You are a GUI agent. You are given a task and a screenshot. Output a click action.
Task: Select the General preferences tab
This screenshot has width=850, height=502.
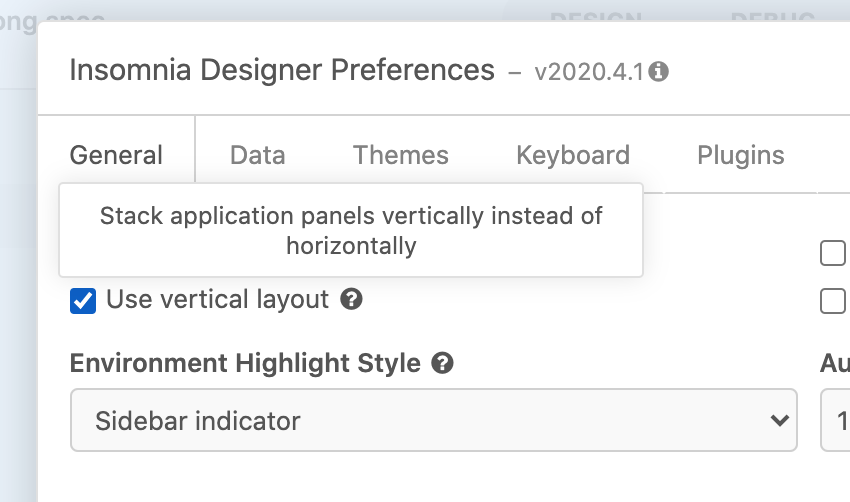(x=116, y=155)
